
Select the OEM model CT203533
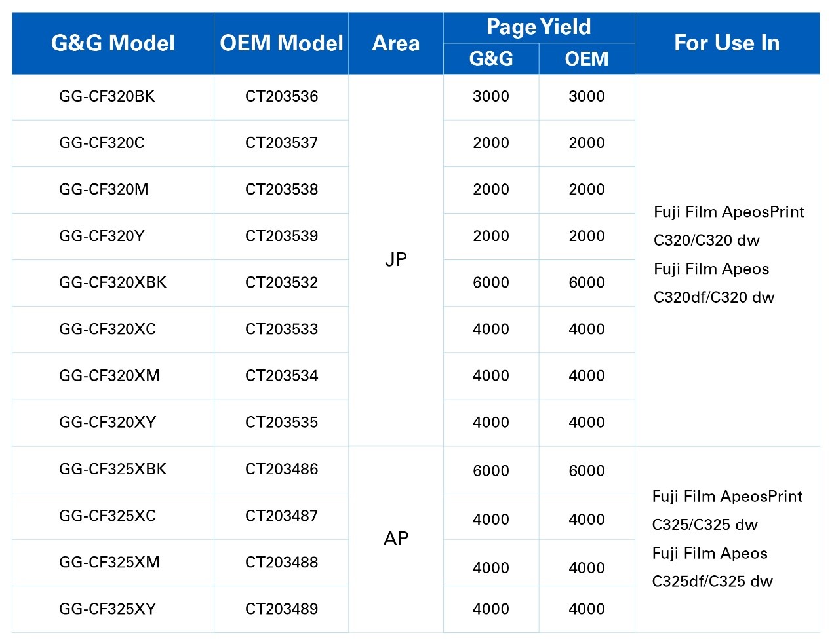click(x=282, y=329)
